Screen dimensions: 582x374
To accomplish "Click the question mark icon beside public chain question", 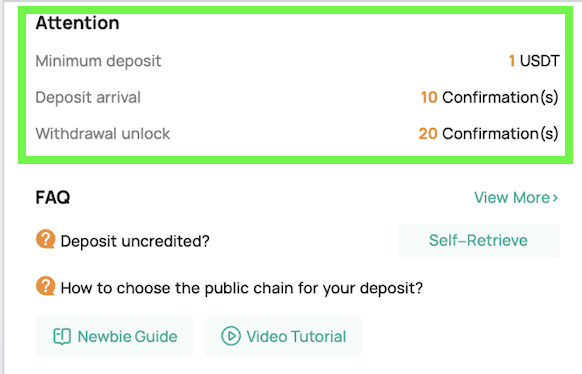I will 46,286.
